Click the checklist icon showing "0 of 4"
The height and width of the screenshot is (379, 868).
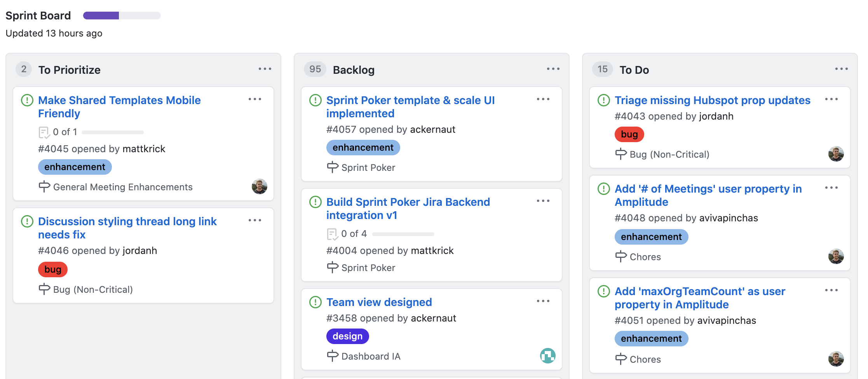331,233
